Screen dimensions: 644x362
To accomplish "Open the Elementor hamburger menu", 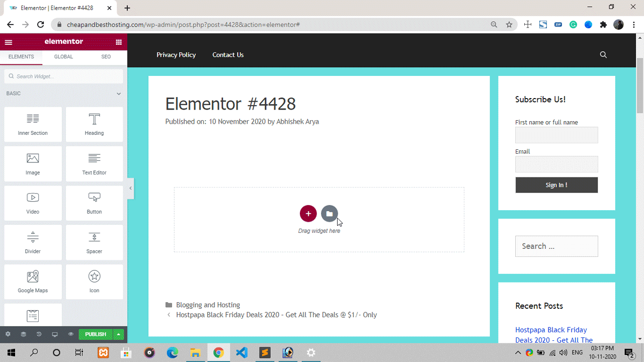I will click(x=8, y=42).
